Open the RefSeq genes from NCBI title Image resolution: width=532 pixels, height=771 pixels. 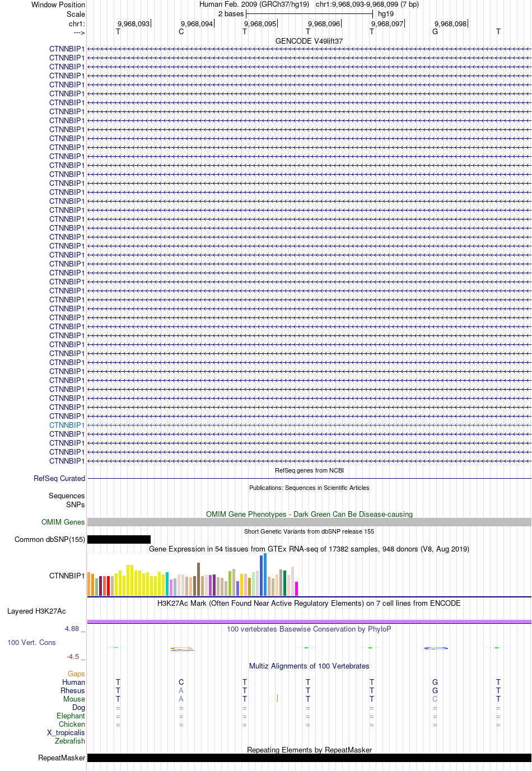click(x=309, y=470)
